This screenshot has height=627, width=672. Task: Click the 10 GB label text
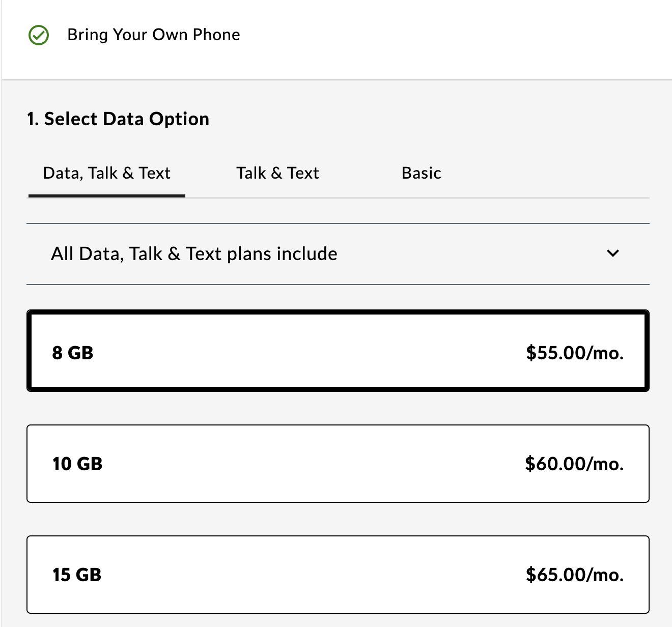[x=77, y=464]
